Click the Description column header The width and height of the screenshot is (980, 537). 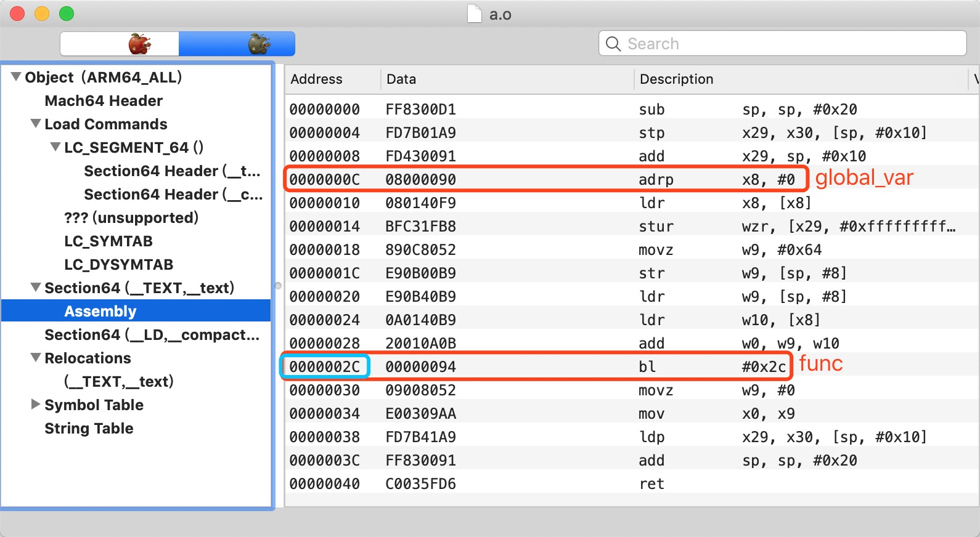pos(801,79)
